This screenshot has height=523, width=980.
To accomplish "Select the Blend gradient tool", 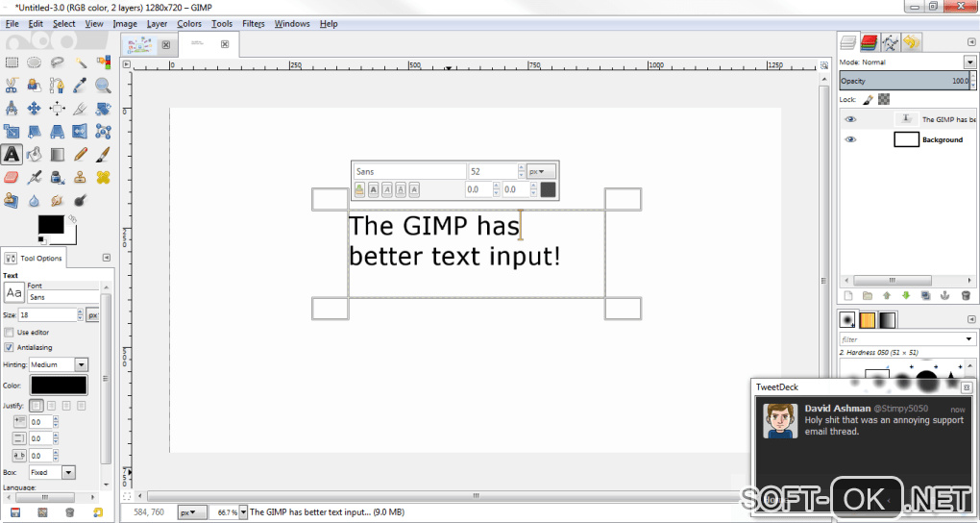I will click(x=58, y=154).
